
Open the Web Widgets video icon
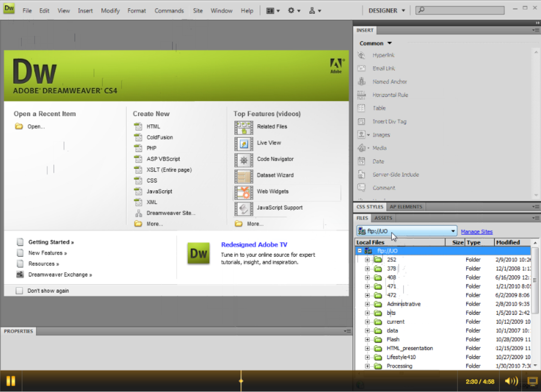(x=244, y=193)
